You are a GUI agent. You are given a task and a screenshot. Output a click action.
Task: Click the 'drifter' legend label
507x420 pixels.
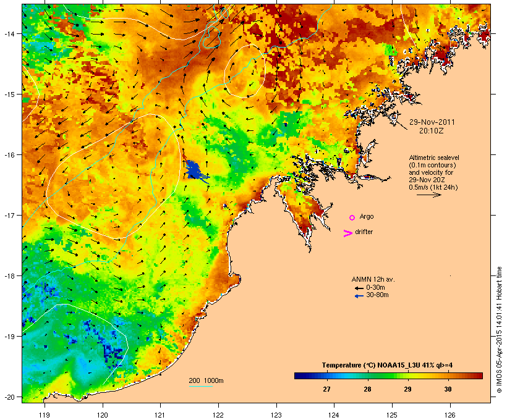364,232
